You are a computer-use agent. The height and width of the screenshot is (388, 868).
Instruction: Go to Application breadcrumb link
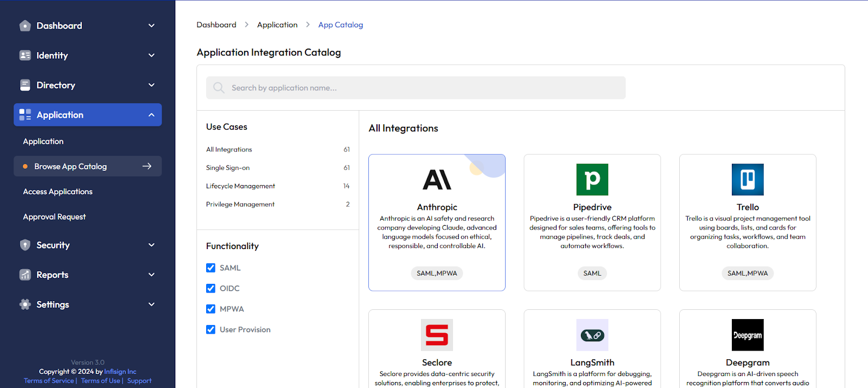[x=277, y=24]
